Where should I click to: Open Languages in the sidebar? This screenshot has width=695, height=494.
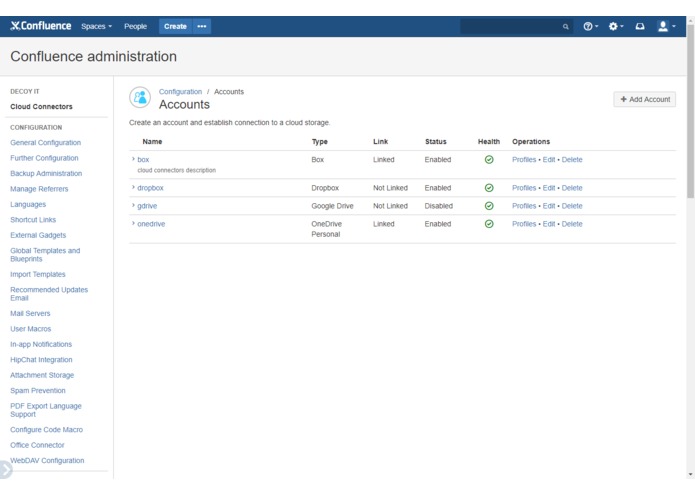[28, 205]
